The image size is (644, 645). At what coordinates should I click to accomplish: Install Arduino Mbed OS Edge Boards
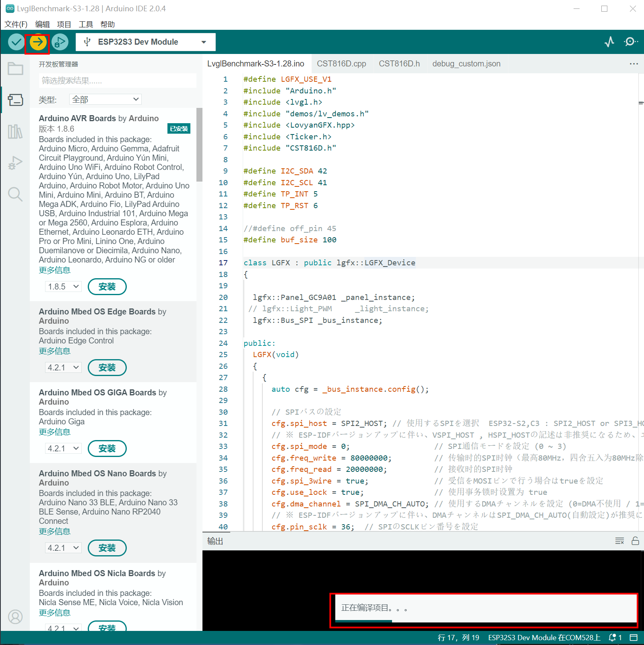[107, 368]
